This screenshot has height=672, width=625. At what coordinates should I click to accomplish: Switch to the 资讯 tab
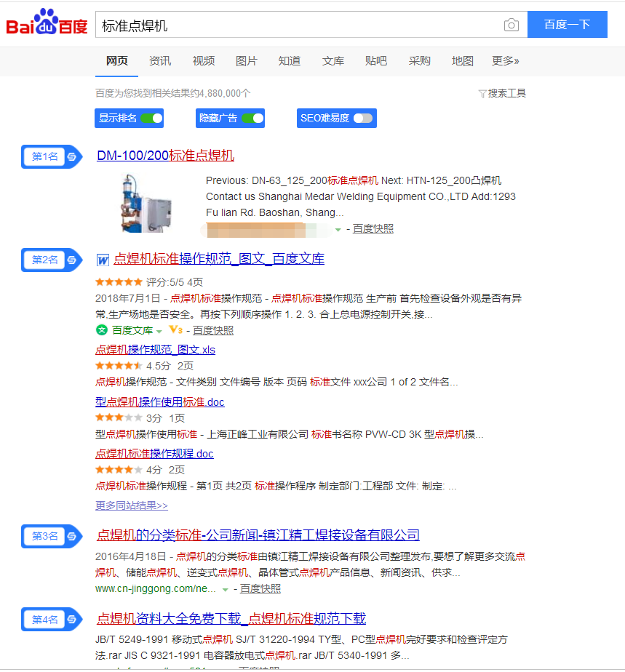(160, 61)
